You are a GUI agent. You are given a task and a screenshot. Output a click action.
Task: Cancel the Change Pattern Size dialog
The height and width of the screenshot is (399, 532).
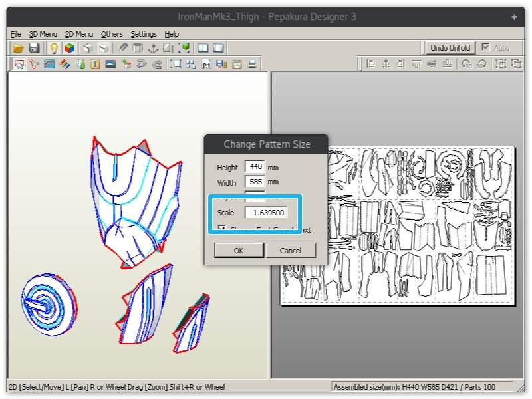pyautogui.click(x=291, y=251)
